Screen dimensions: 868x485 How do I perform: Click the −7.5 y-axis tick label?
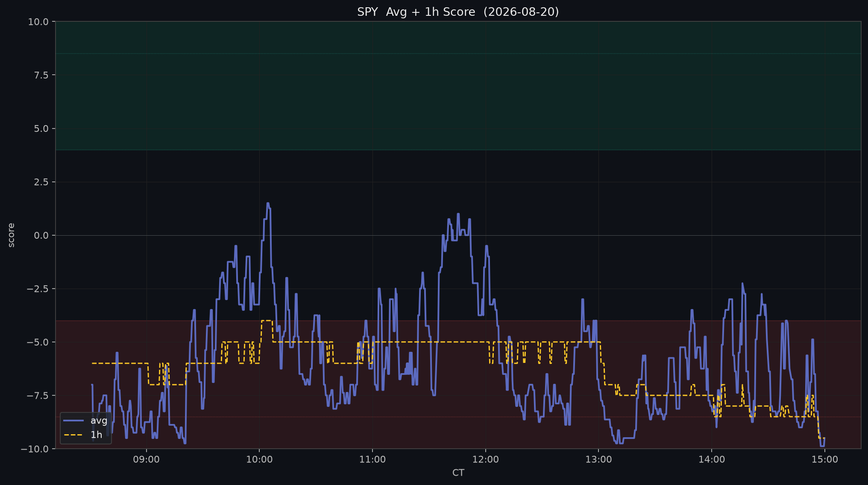tap(38, 395)
